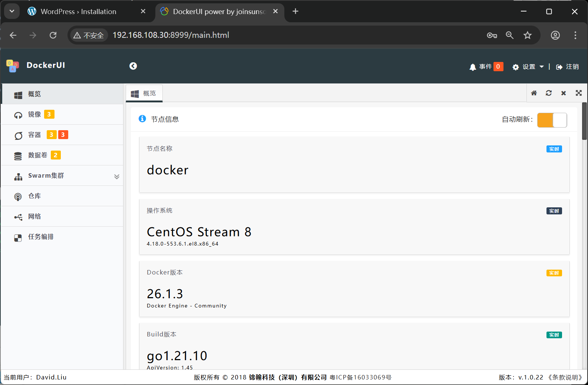Viewport: 588px width, 385px height.
Task: Click the 网络 share-nodes icon
Action: click(x=18, y=217)
